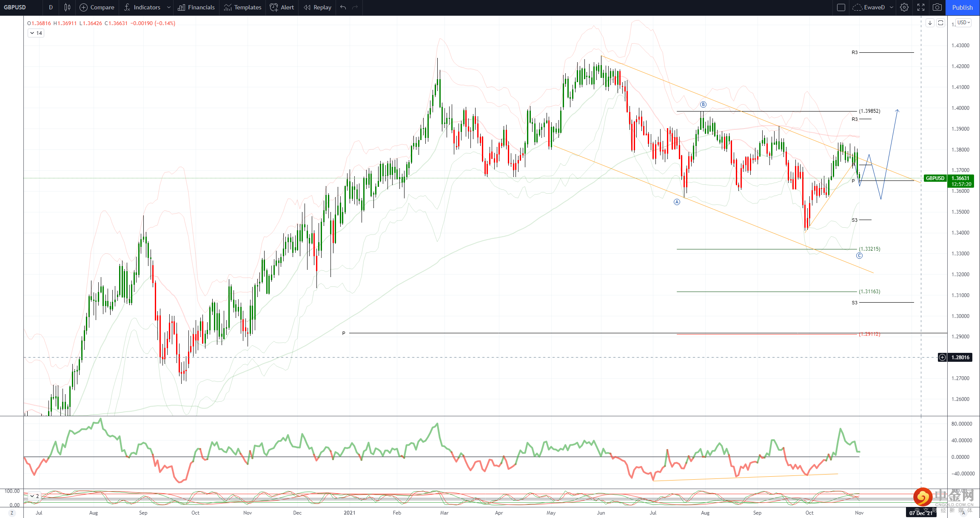Image resolution: width=980 pixels, height=518 pixels.
Task: Expand the collapsed 2 indicators legend in bottom pane
Action: pyautogui.click(x=34, y=496)
